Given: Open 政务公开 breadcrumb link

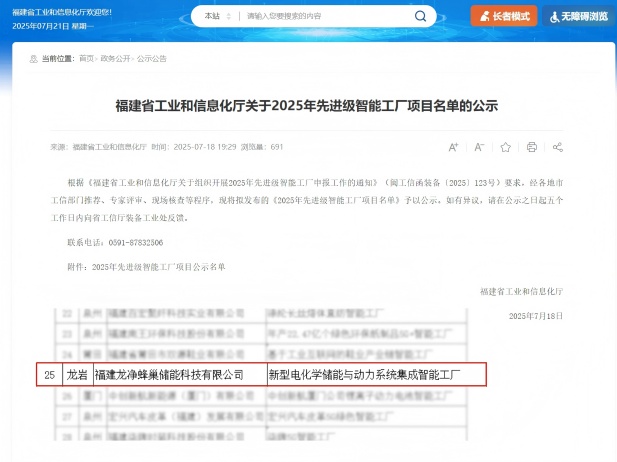Looking at the screenshot, I should coord(116,59).
